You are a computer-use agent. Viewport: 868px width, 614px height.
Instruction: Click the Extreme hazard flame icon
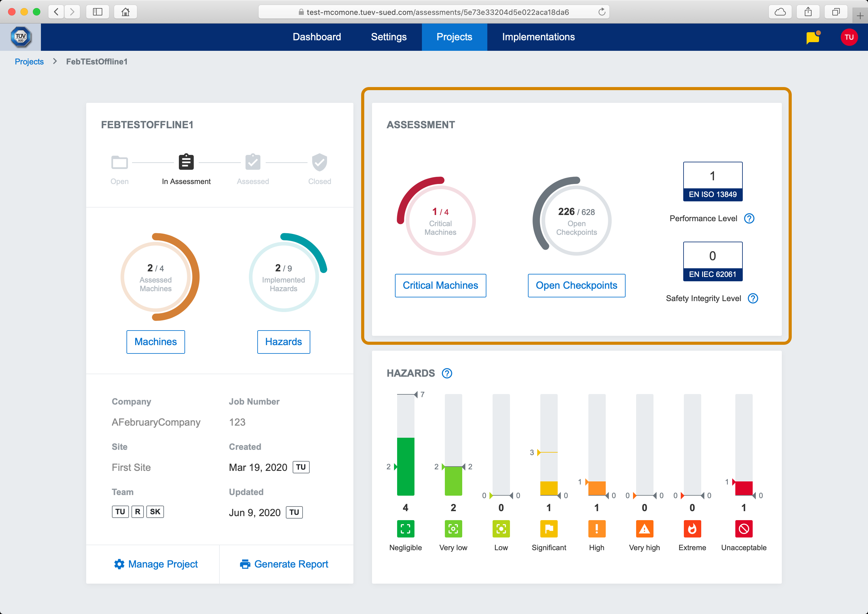(x=692, y=528)
